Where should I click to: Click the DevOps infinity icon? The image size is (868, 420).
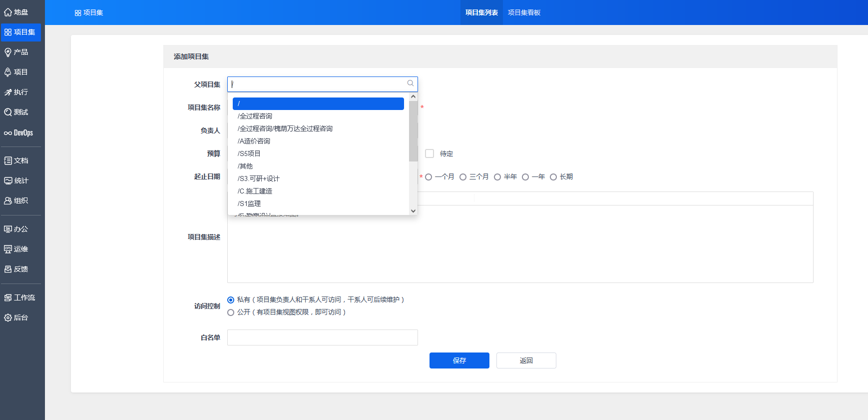click(8, 133)
